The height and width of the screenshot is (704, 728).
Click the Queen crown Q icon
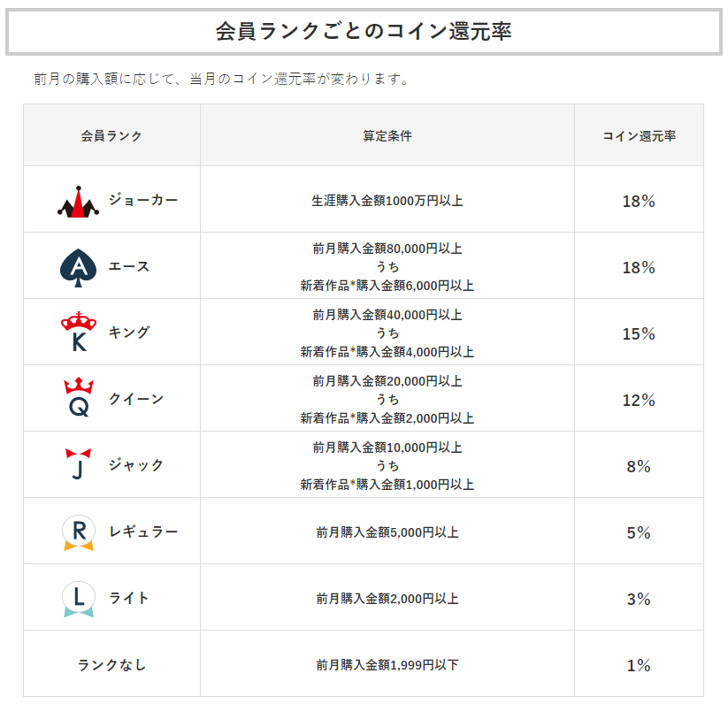(x=79, y=397)
